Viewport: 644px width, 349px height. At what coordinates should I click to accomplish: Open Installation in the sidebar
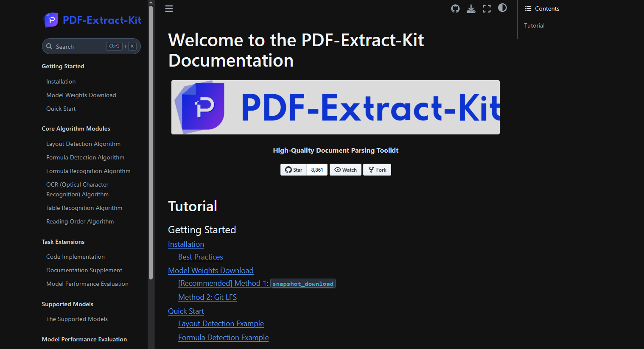pos(61,81)
